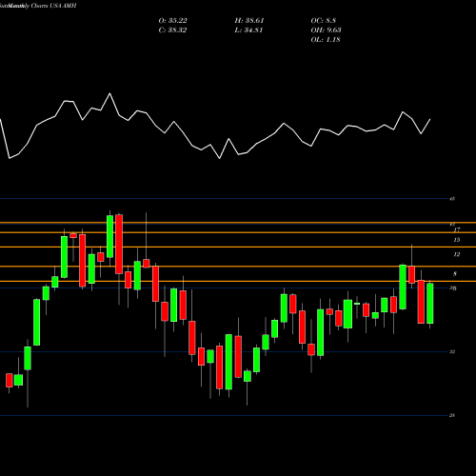This screenshot has width=476, height=476.
Task: Click the 'OL: 1.18' value
Action: pyautogui.click(x=326, y=40)
